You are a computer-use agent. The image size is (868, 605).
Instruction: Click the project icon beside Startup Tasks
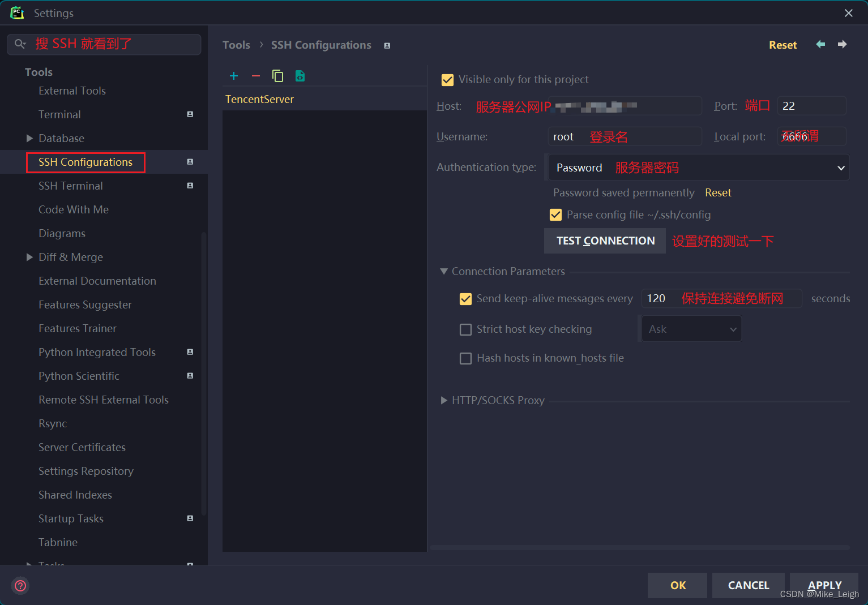coord(190,518)
